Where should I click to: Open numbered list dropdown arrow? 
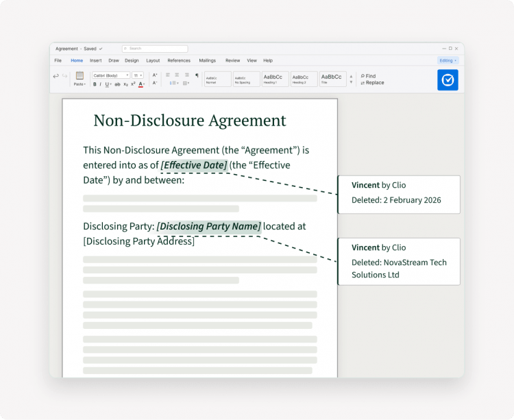click(178, 83)
